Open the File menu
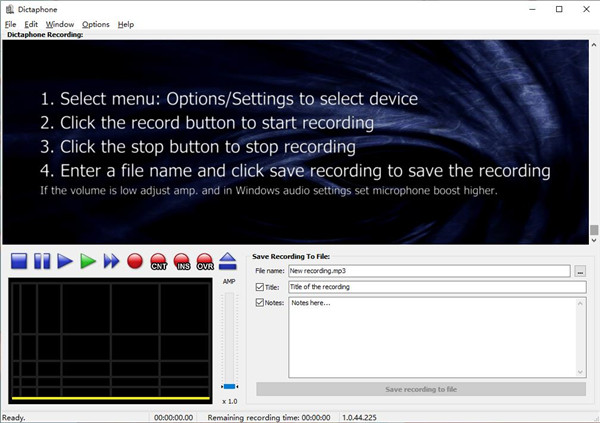600x423 pixels. [10, 24]
